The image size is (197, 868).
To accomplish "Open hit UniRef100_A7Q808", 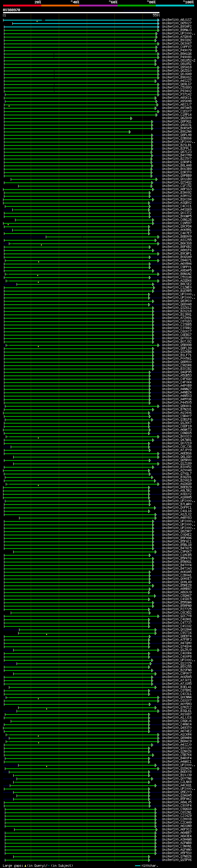I will pyautogui.click(x=177, y=37).
